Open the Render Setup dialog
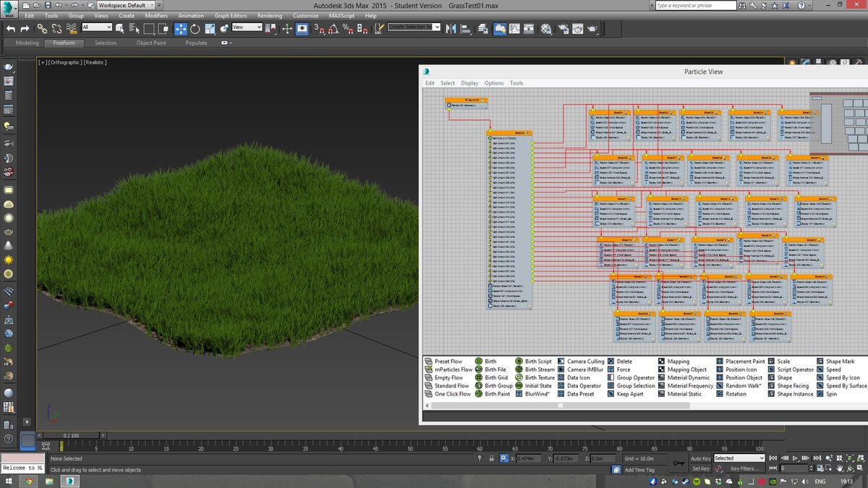The image size is (868, 488). pos(563,29)
